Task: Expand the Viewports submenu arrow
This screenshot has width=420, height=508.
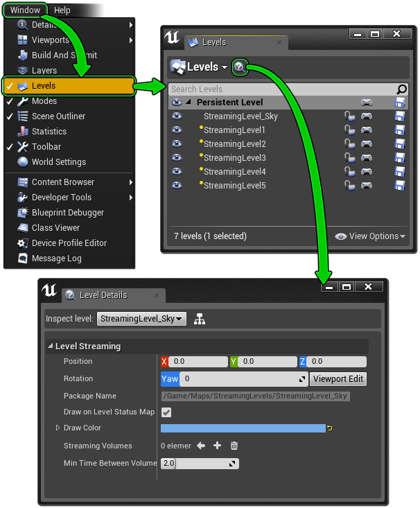Action: pos(130,40)
